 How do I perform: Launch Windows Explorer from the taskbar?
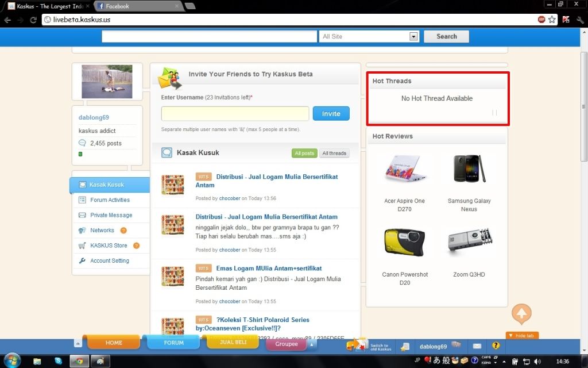tap(37, 361)
